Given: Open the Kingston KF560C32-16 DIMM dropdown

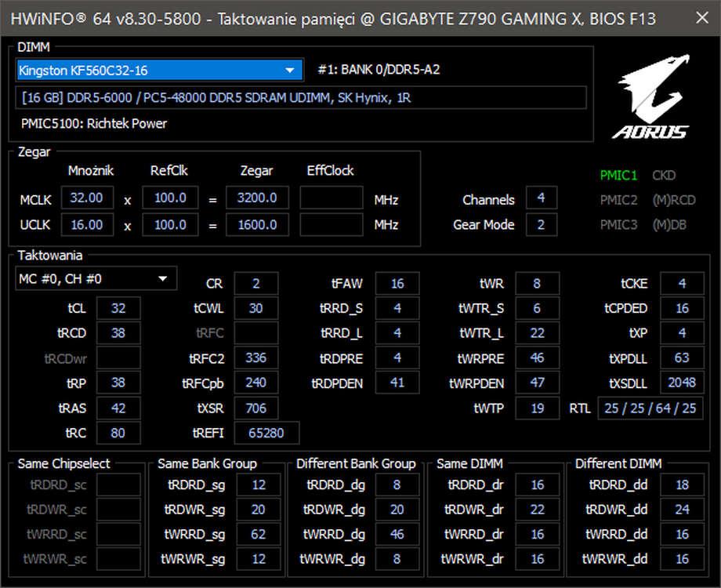Looking at the screenshot, I should [x=159, y=71].
